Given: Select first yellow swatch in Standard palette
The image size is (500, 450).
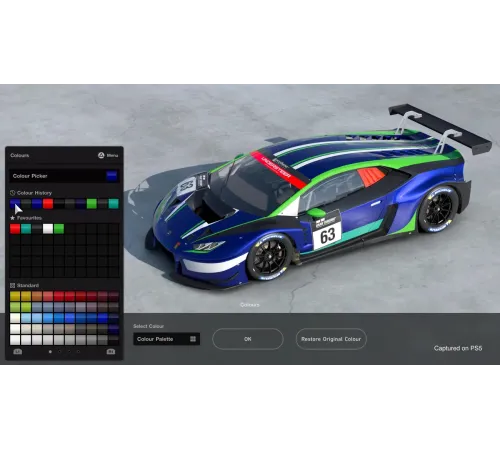Looking at the screenshot, I should point(15,296).
